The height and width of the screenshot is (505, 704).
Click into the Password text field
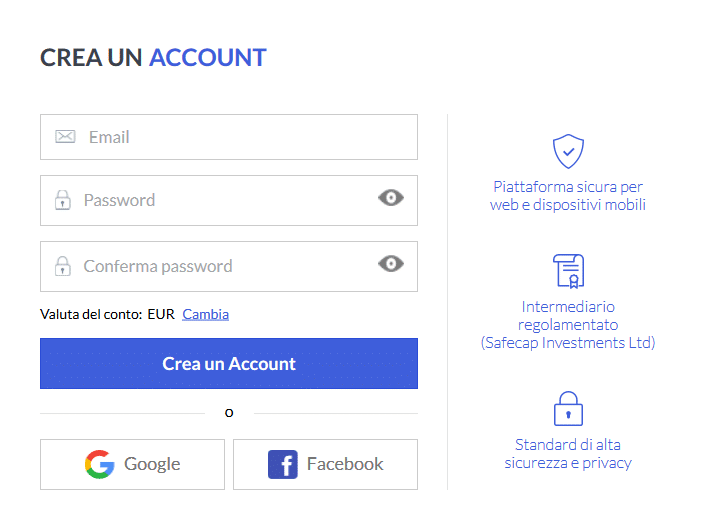coord(220,200)
